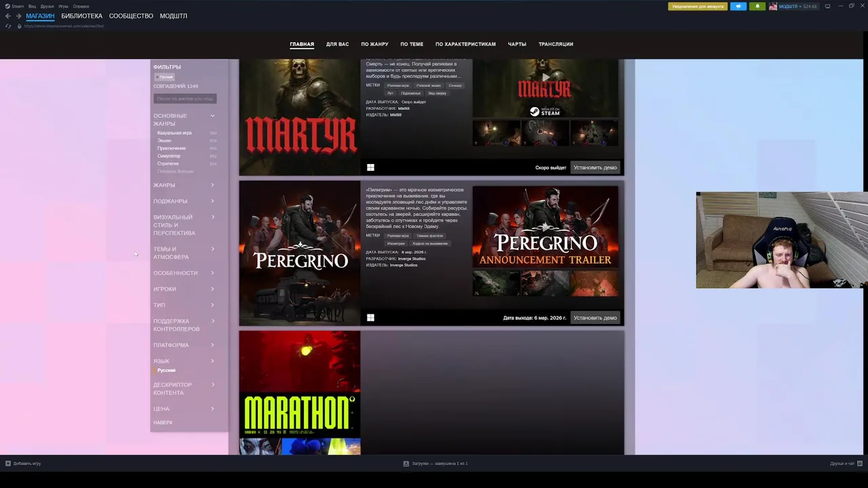Switch to the БИБЛИОТЕКА section
Image resolution: width=868 pixels, height=488 pixels.
[x=81, y=16]
